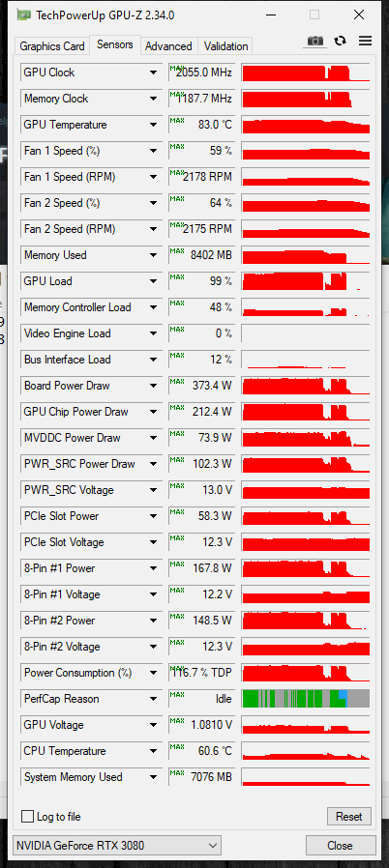Click the MAX indicator for GPU Temperature
This screenshot has width=389, height=868.
point(177,120)
